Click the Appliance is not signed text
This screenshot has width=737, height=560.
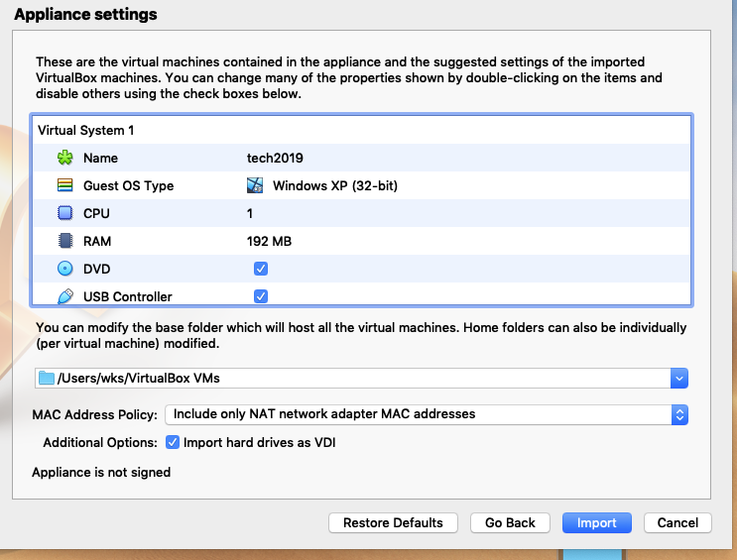(x=101, y=472)
